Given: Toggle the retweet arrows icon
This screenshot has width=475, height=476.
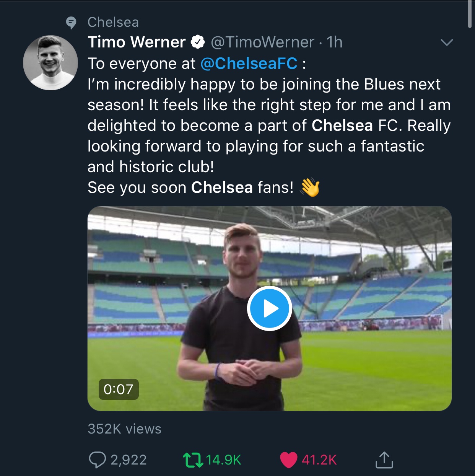Looking at the screenshot, I should click(x=193, y=460).
